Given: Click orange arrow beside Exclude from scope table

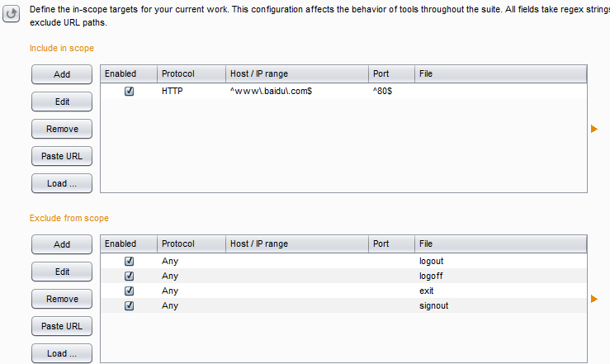Looking at the screenshot, I should pos(594,299).
